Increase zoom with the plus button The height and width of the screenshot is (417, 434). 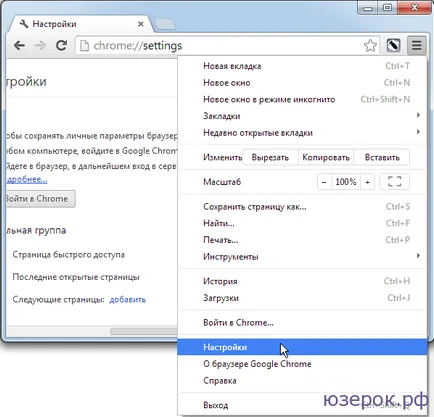tap(367, 182)
